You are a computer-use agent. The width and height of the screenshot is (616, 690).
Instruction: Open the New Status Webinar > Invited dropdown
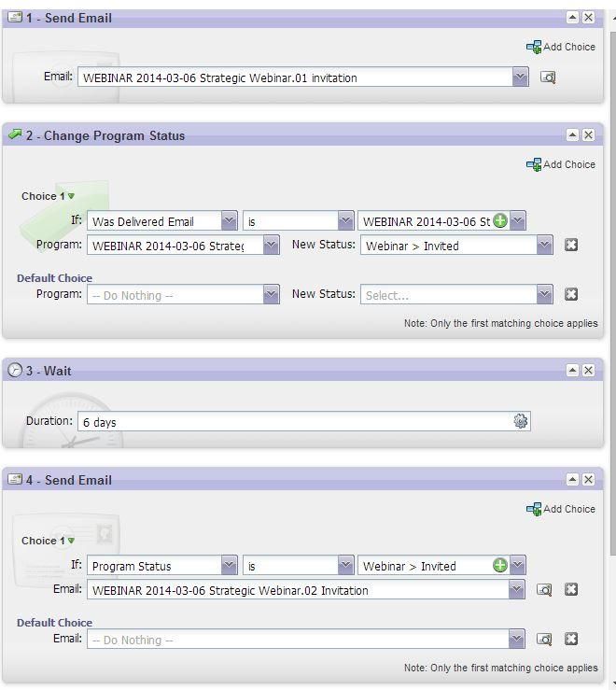545,246
